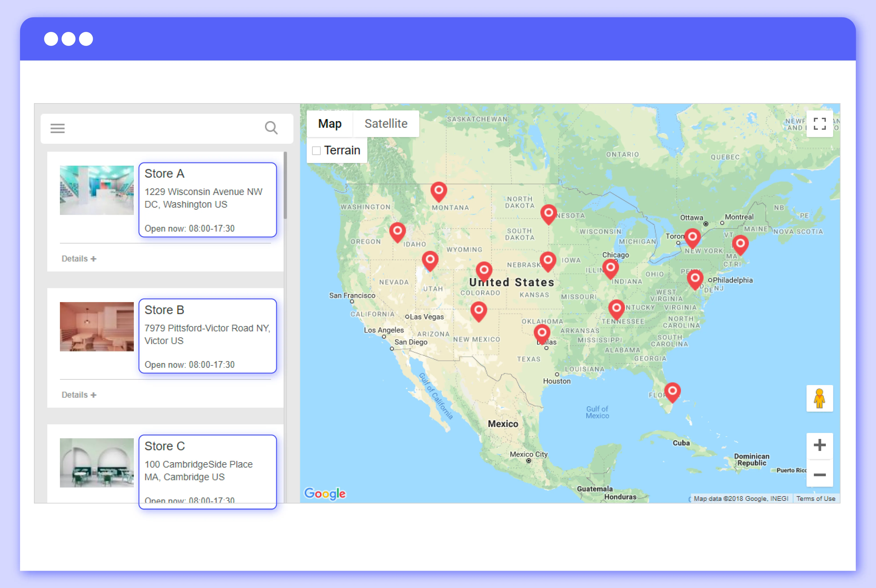
Task: Enable the Terrain checkbox
Action: click(x=316, y=150)
